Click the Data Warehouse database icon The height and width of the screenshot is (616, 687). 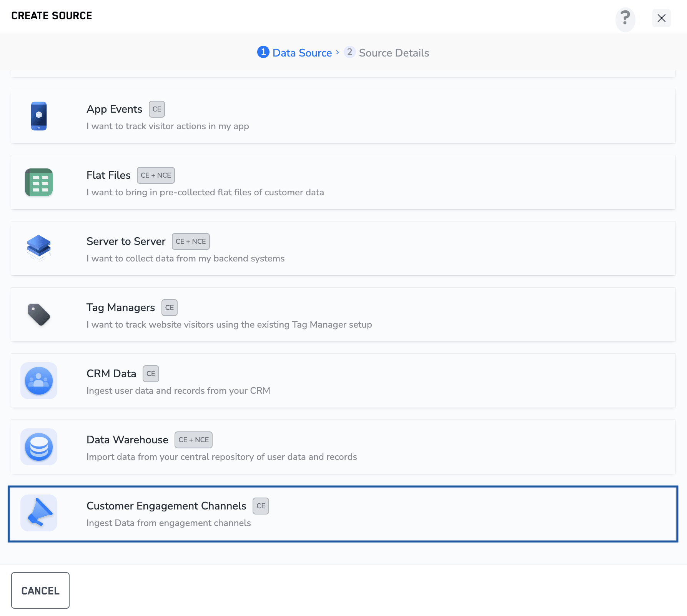coord(39,447)
